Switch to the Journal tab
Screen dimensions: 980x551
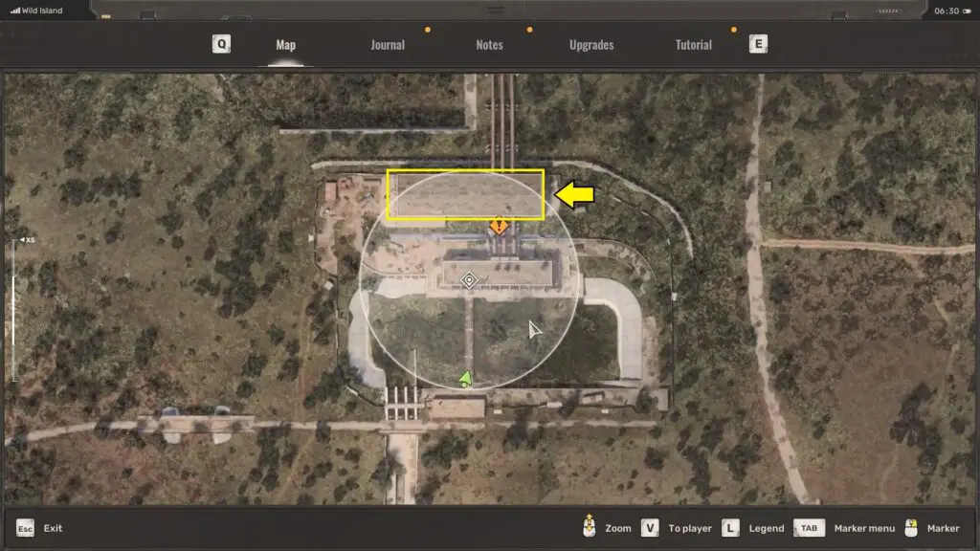pyautogui.click(x=388, y=45)
